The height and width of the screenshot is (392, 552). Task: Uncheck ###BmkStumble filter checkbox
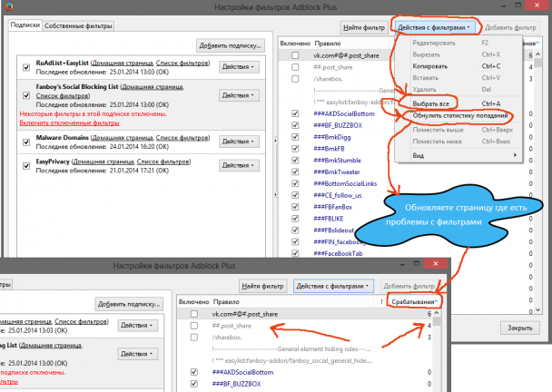295,160
